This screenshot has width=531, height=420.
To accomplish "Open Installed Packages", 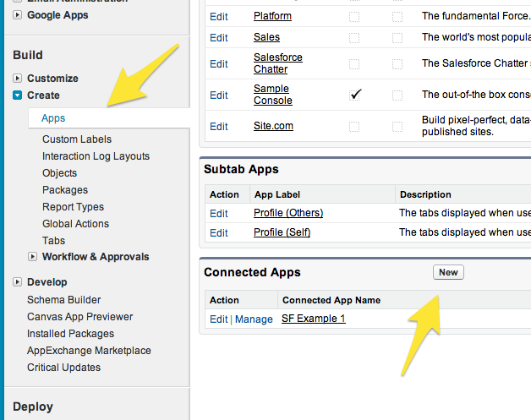I will [x=70, y=334].
